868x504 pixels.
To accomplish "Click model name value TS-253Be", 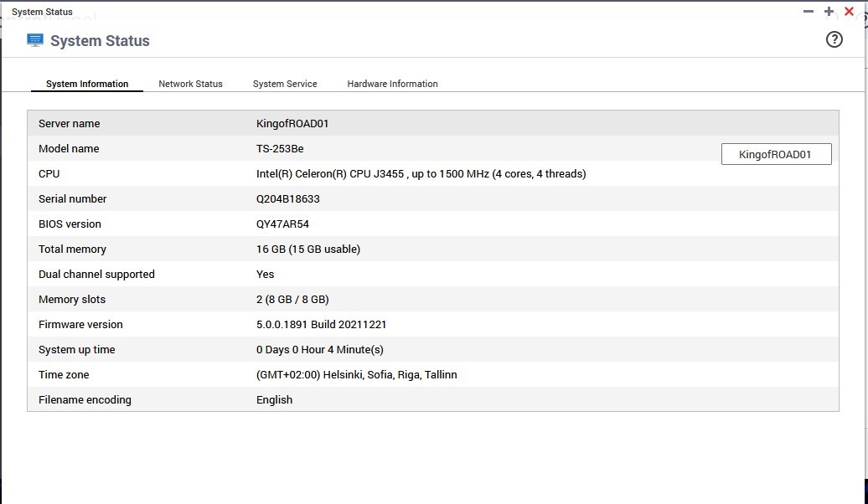I will [280, 148].
